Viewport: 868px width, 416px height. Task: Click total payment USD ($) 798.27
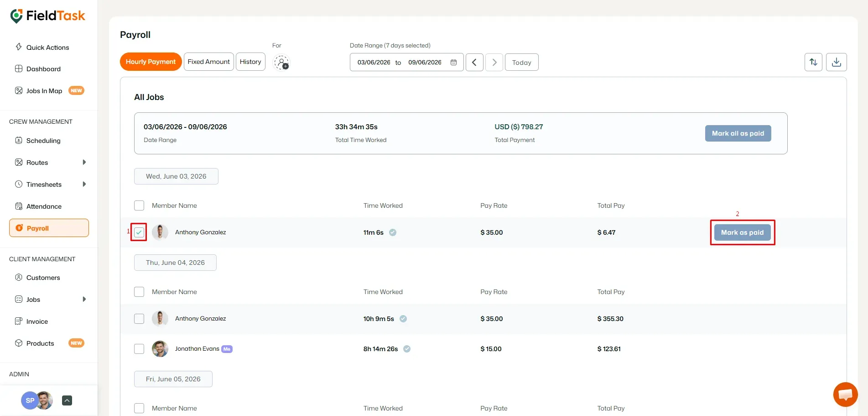[519, 127]
